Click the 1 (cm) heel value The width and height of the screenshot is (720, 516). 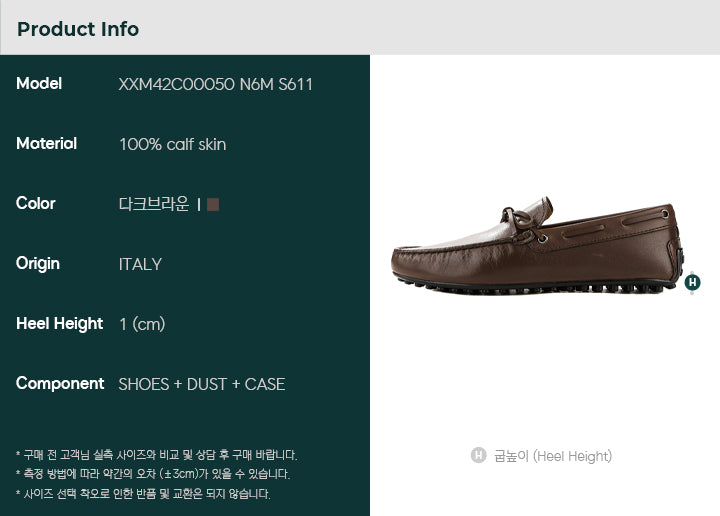142,325
